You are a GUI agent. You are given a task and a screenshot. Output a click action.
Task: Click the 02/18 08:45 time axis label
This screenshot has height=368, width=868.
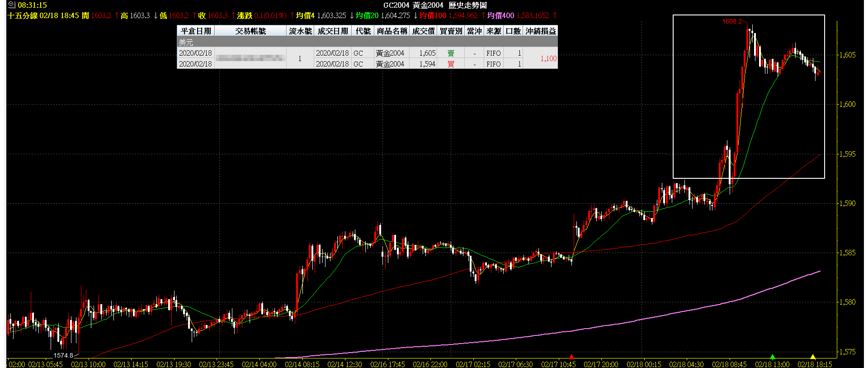coord(729,364)
